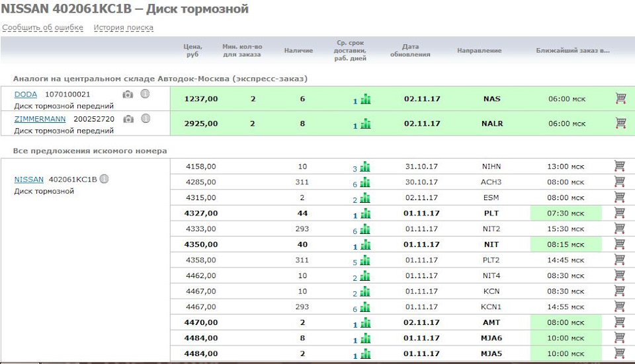Select the direction cell 'AMT'
This screenshot has width=635, height=364.
(x=491, y=322)
